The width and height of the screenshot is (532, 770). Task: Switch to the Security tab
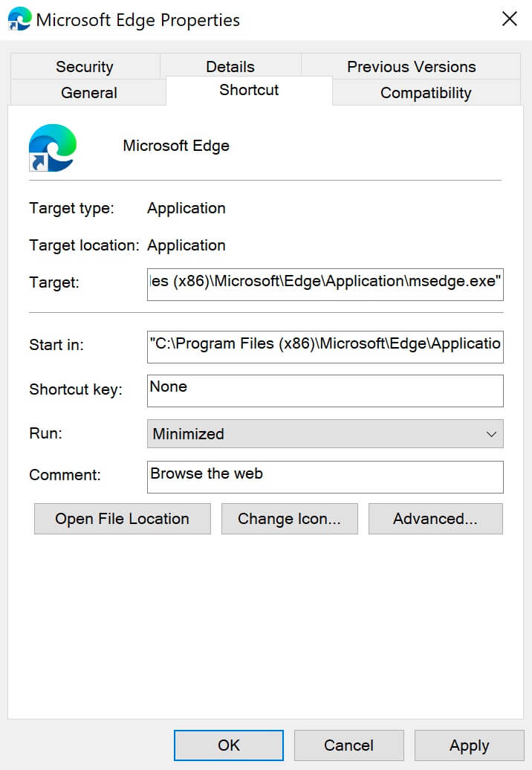[x=85, y=66]
